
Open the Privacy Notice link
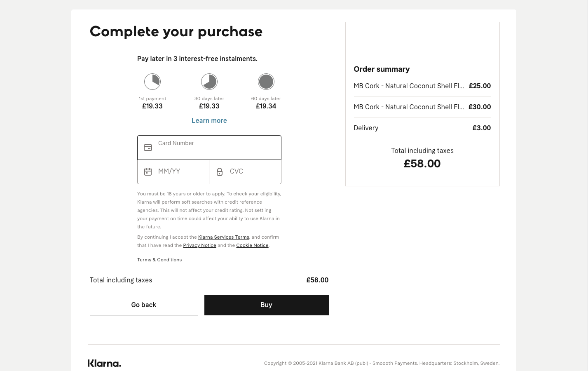pyautogui.click(x=200, y=245)
